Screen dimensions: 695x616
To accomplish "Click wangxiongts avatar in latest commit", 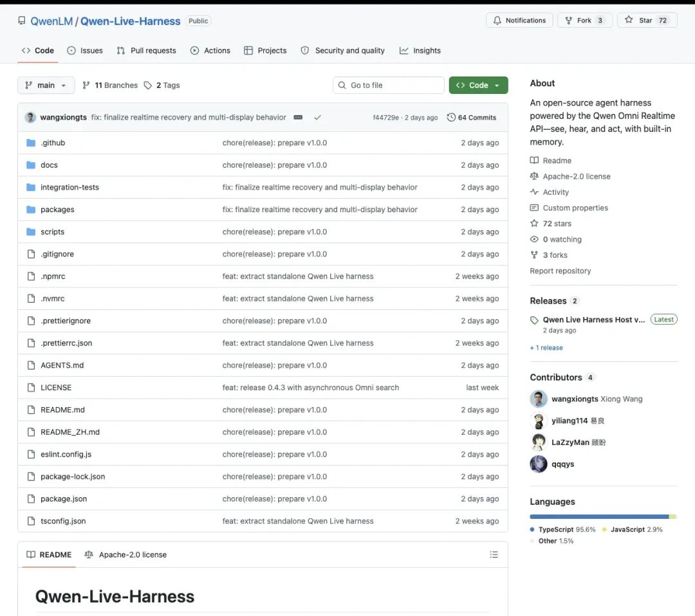I will (x=30, y=118).
